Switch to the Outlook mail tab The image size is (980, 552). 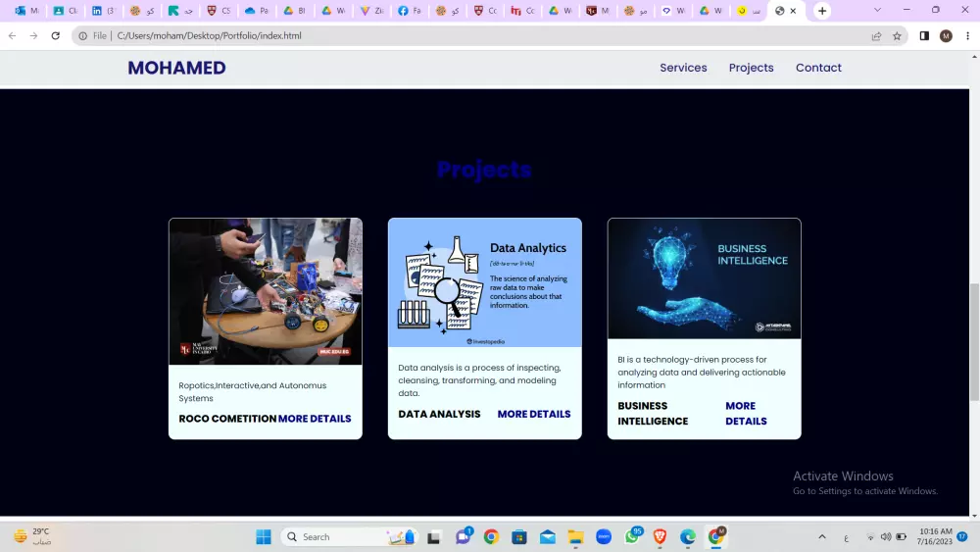pos(26,11)
